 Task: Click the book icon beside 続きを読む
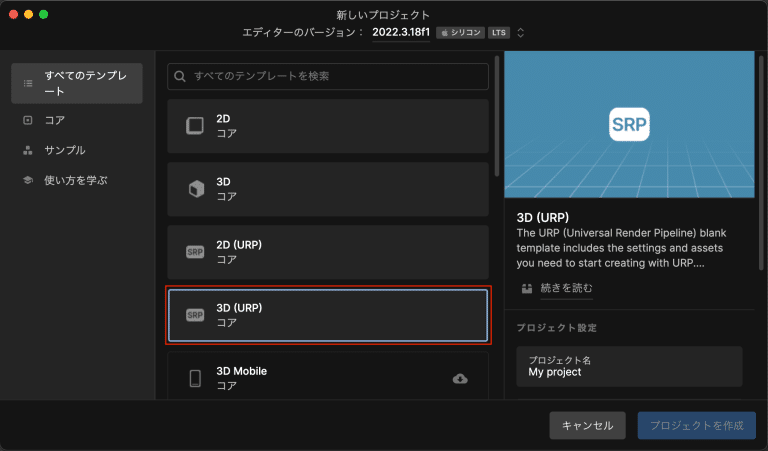(x=527, y=288)
